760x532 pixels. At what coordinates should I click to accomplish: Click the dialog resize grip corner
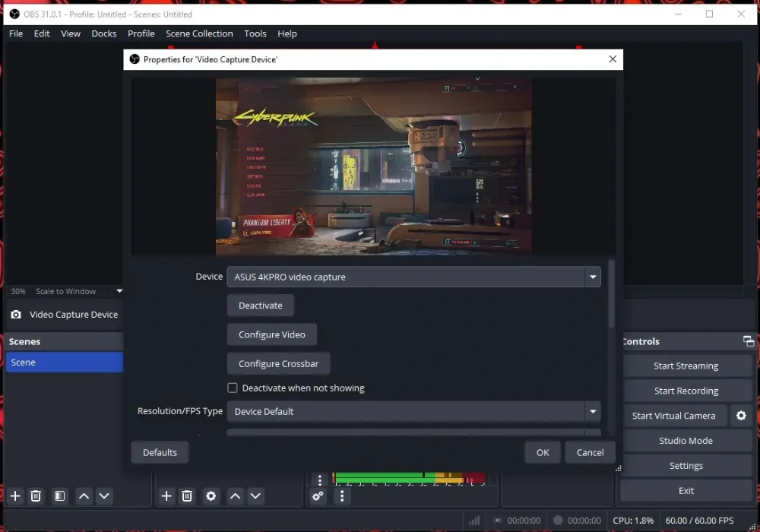[x=619, y=468]
